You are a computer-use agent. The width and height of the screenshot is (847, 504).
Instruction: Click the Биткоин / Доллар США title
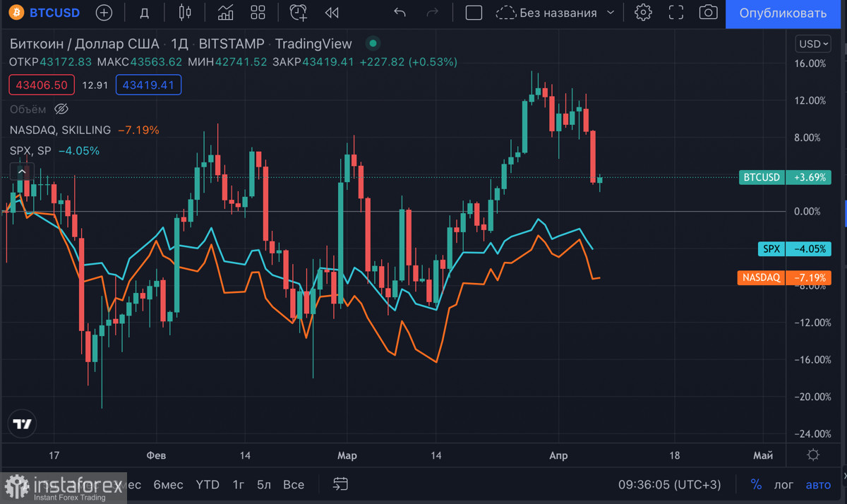85,44
